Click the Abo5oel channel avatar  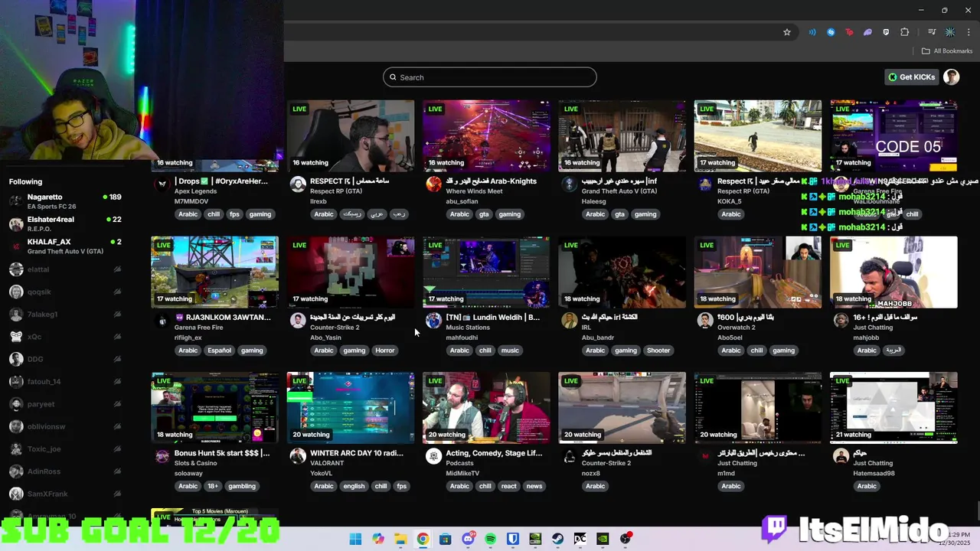(705, 320)
